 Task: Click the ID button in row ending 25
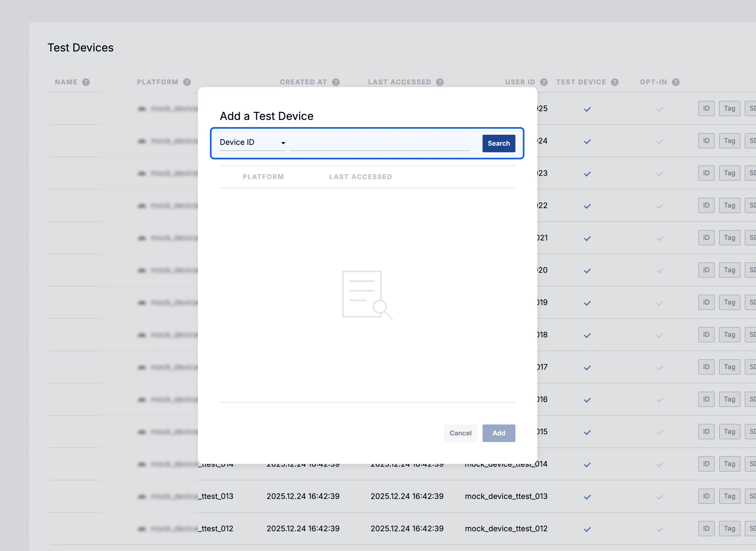(x=706, y=108)
